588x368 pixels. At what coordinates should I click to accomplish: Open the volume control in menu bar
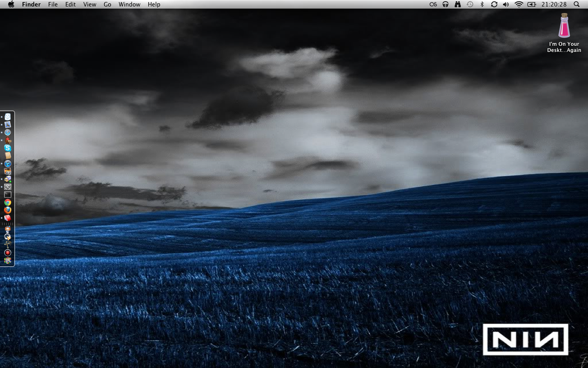coord(506,4)
